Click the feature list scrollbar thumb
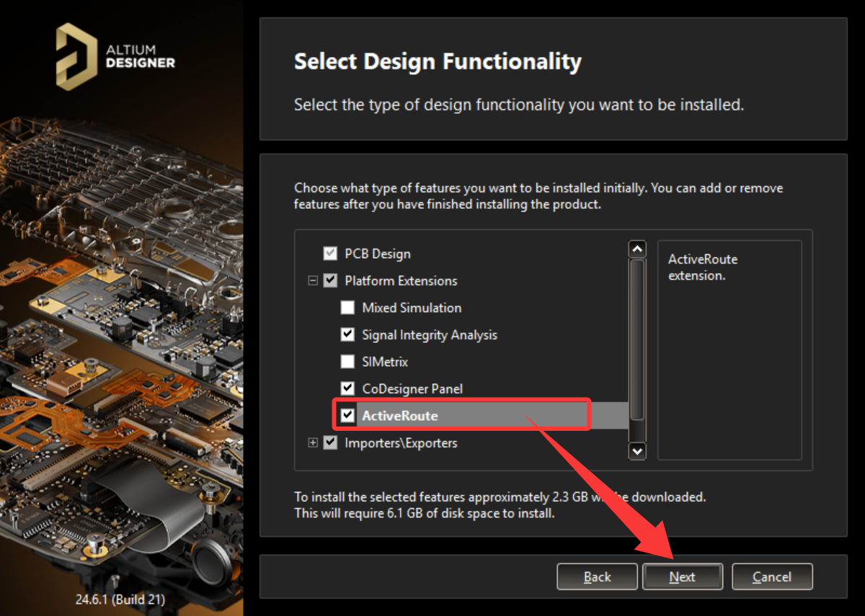The width and height of the screenshot is (865, 616). [x=637, y=339]
